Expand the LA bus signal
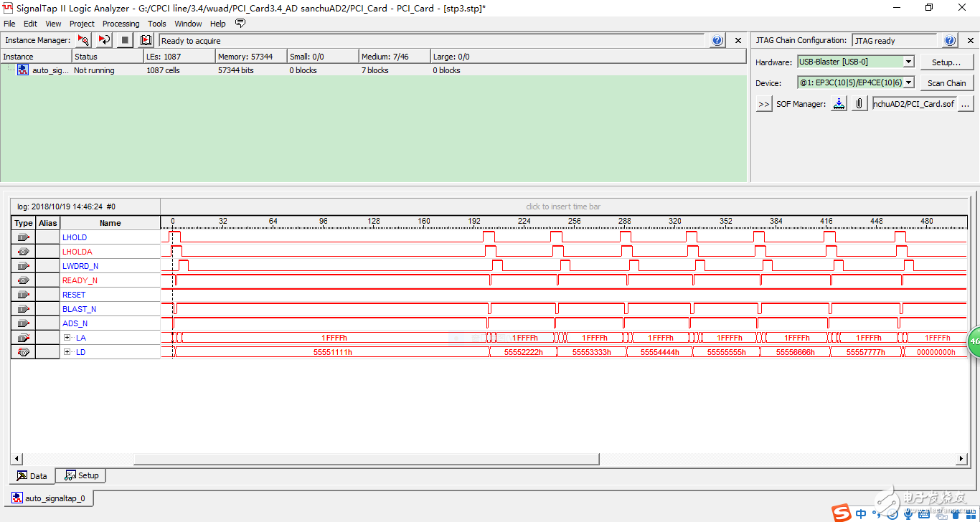This screenshot has width=980, height=522. (x=67, y=338)
